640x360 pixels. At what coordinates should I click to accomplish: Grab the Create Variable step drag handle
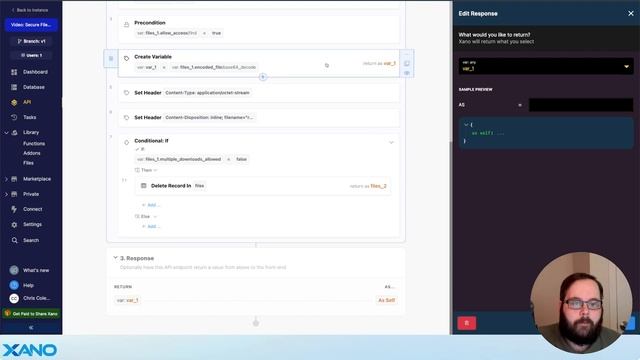click(111, 59)
